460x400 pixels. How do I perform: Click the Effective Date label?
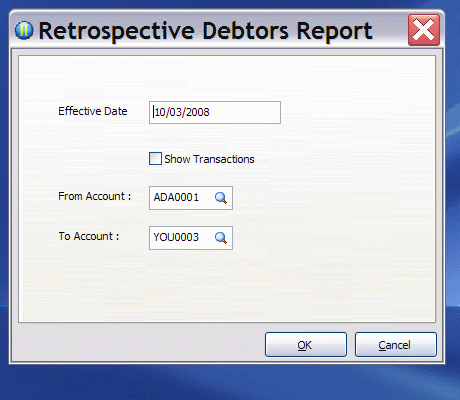pos(93,111)
